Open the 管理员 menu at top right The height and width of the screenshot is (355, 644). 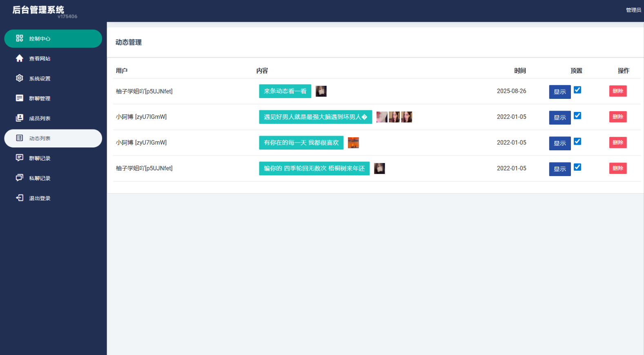click(x=633, y=10)
